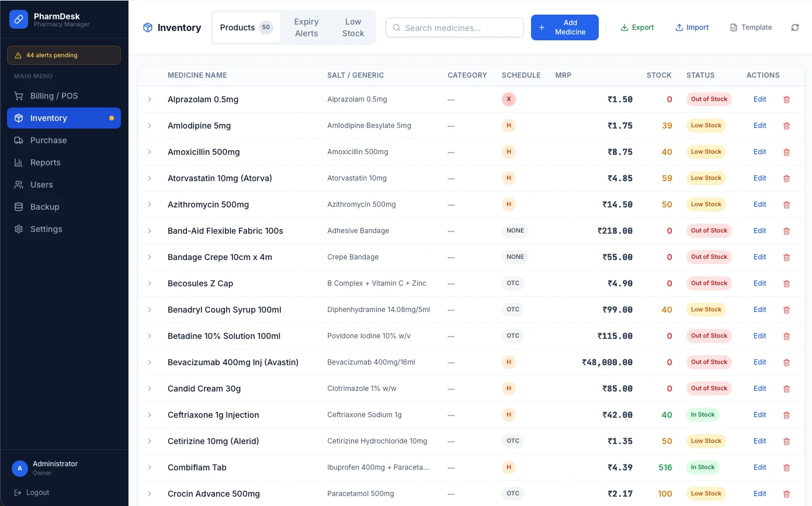Click the trash icon for Combiflam Tab
This screenshot has height=506, width=812.
pyautogui.click(x=786, y=467)
